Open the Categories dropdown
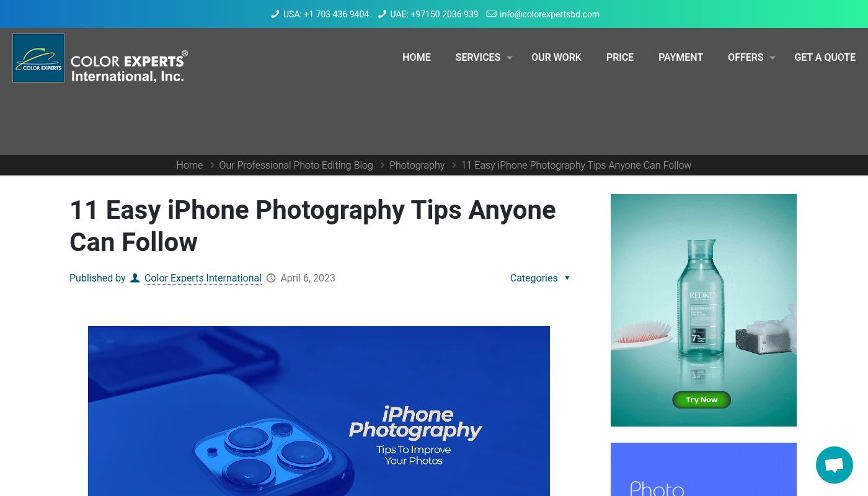 539,278
